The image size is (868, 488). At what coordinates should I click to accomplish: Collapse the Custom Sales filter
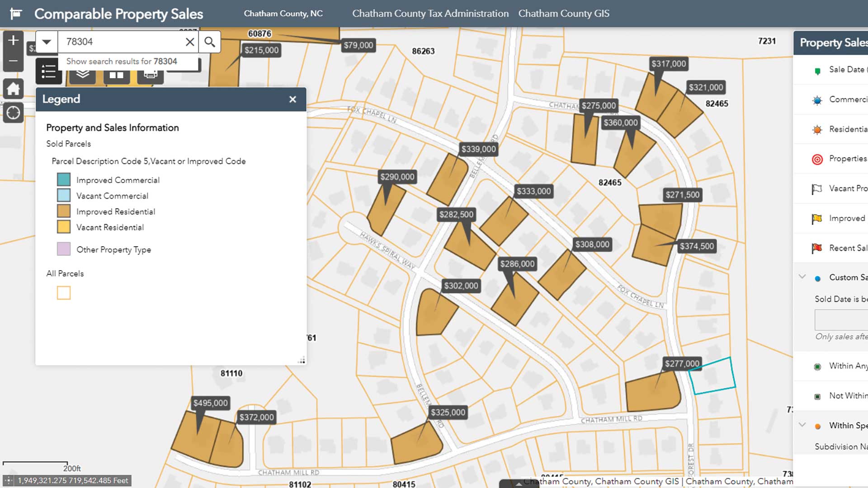coord(802,277)
